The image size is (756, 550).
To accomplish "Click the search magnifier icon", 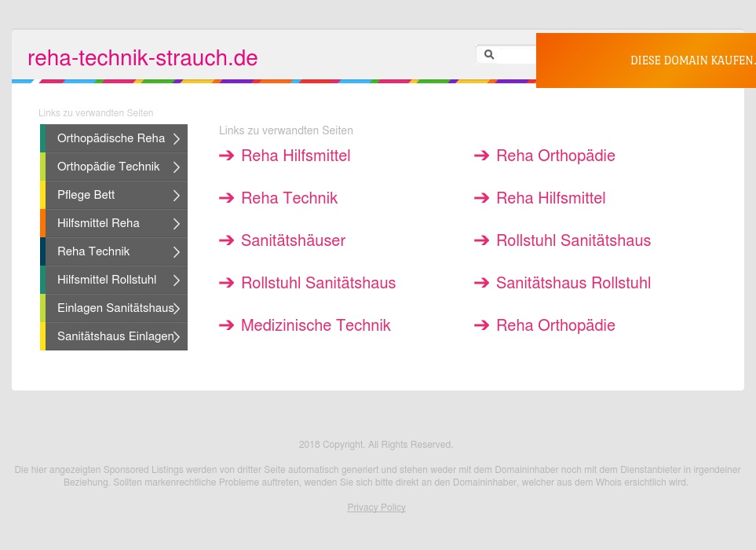I will 489,54.
